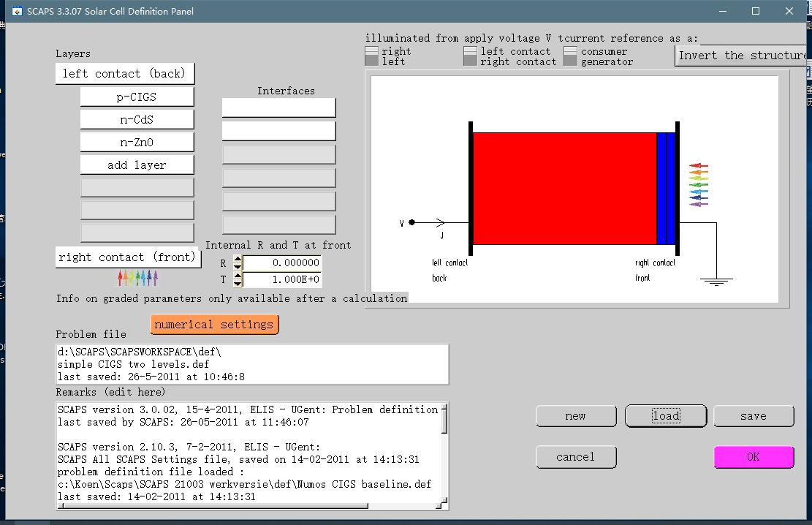This screenshot has width=812, height=525.
Task: Toggle voltage applied to left/right contact switch
Action: (x=471, y=56)
